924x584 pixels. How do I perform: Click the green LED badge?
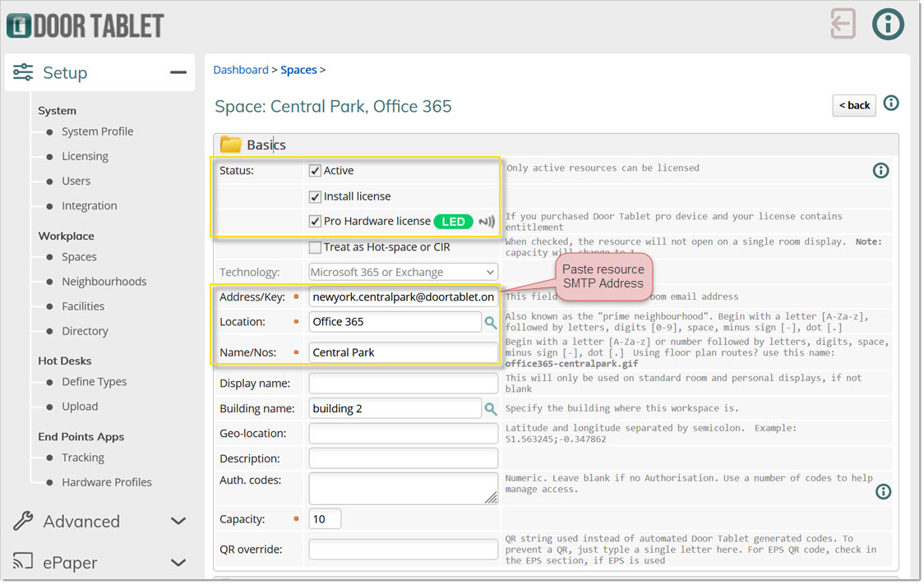(x=453, y=222)
